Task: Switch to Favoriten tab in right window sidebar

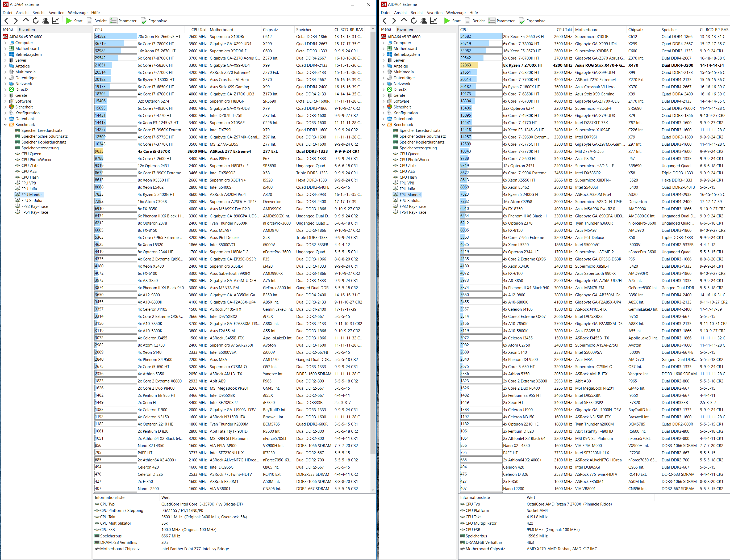Action: click(x=405, y=29)
